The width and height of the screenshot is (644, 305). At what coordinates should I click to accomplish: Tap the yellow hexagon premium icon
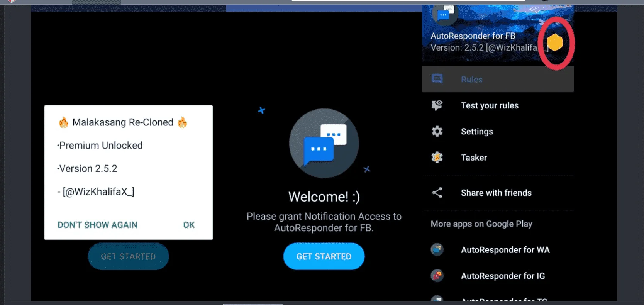click(x=555, y=42)
